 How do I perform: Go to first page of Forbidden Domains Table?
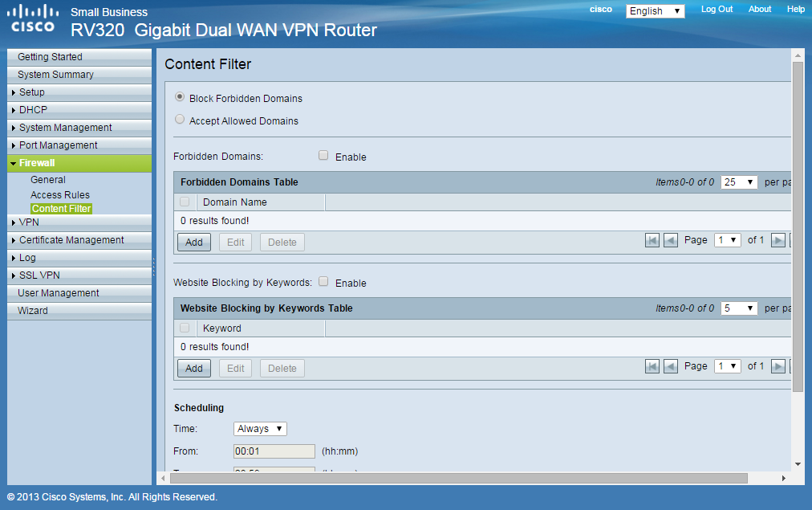(652, 239)
